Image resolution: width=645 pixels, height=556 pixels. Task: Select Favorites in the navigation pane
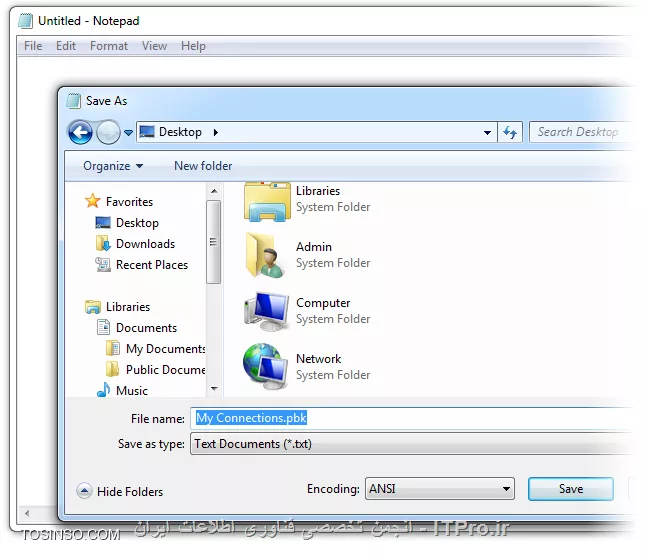[129, 202]
